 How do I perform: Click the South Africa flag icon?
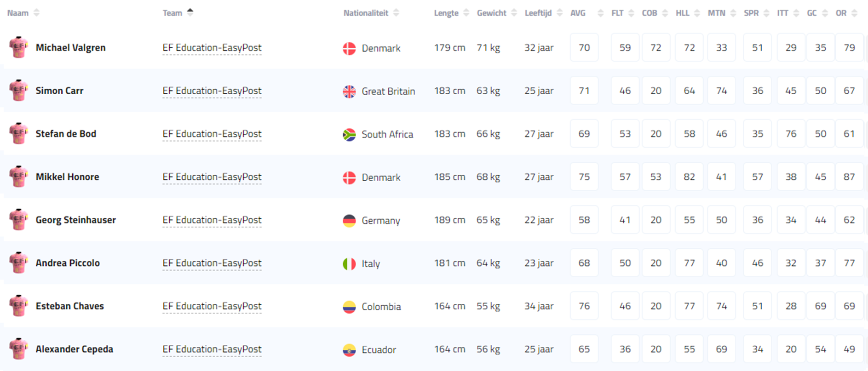(349, 134)
